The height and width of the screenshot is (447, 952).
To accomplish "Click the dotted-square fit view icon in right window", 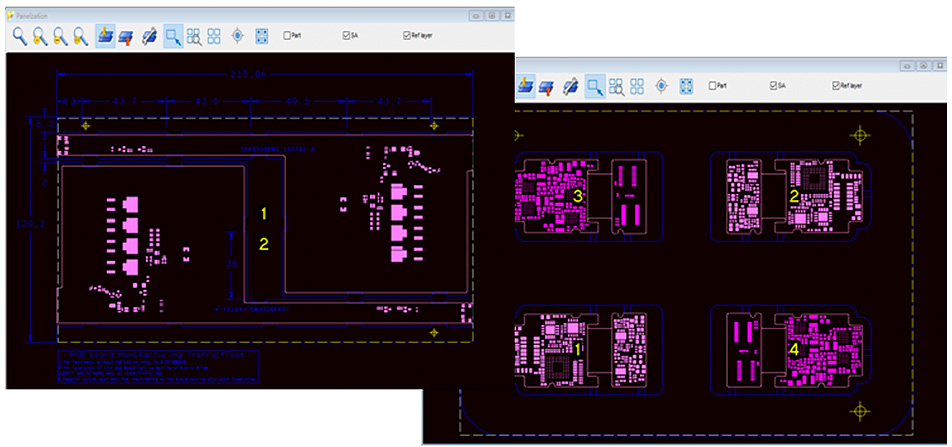I will point(687,86).
